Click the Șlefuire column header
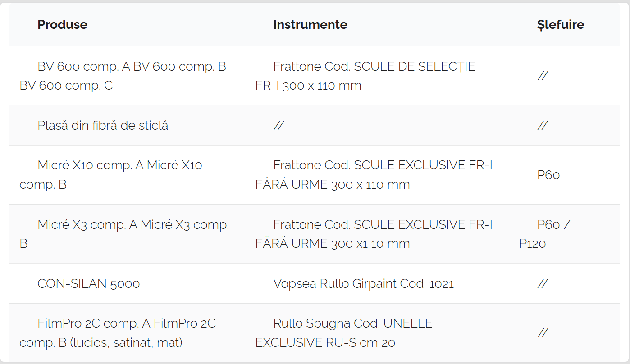Viewport: 630px width, 364px height. tap(561, 24)
